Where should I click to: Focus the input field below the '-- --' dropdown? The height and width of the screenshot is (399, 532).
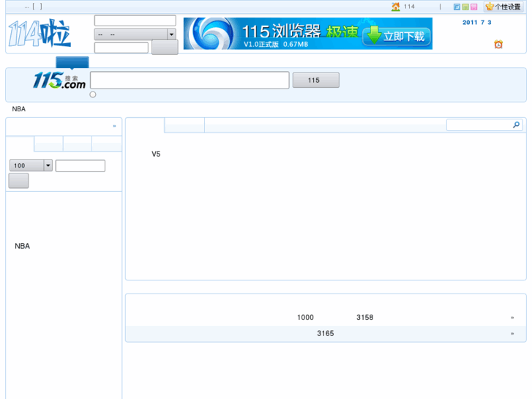[x=121, y=48]
